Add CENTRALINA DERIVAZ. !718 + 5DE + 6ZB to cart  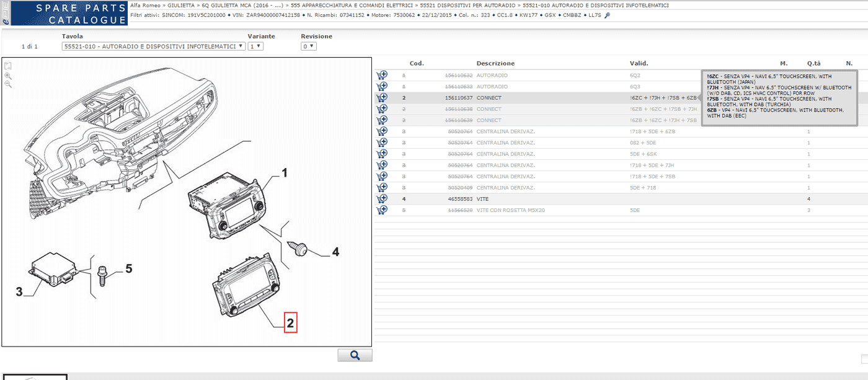[382, 131]
